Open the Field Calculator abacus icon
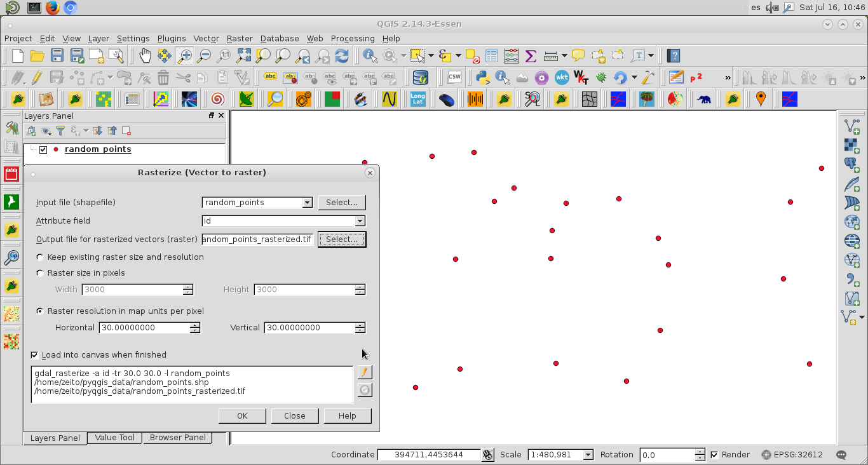868x465 pixels. (511, 56)
